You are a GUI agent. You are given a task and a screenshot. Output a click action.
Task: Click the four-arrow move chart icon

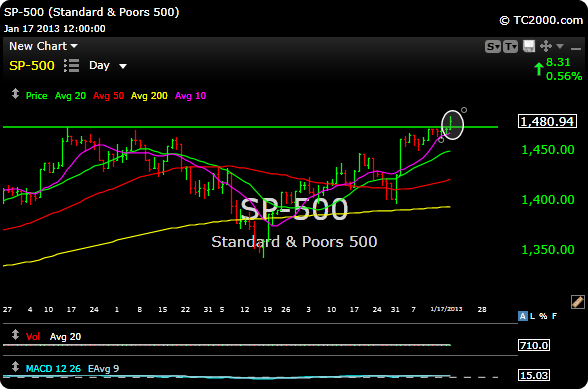[546, 46]
